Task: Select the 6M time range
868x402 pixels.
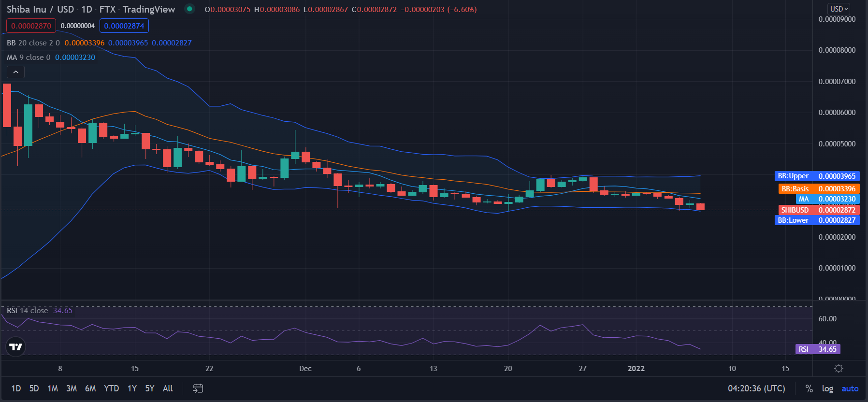Action: coord(90,388)
